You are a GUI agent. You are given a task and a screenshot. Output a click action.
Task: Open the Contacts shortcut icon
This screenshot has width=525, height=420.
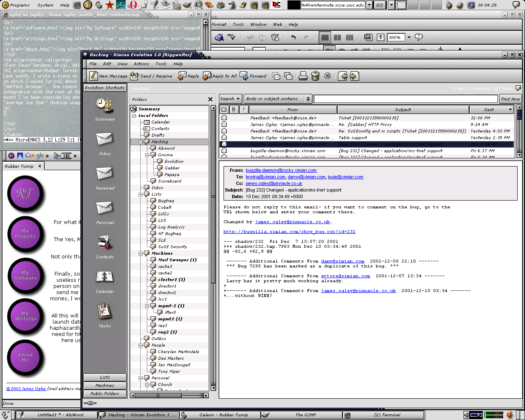click(x=105, y=243)
